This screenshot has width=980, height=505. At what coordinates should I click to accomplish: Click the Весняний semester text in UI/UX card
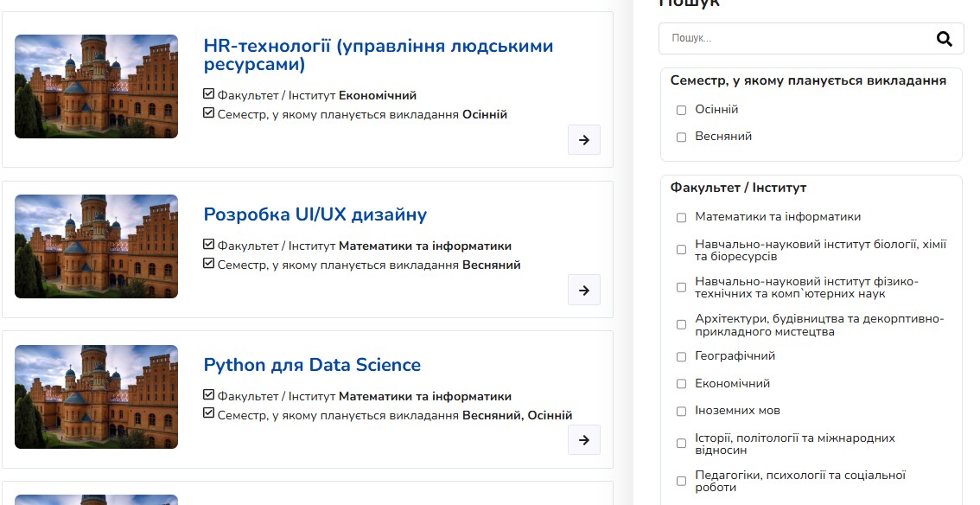(491, 265)
